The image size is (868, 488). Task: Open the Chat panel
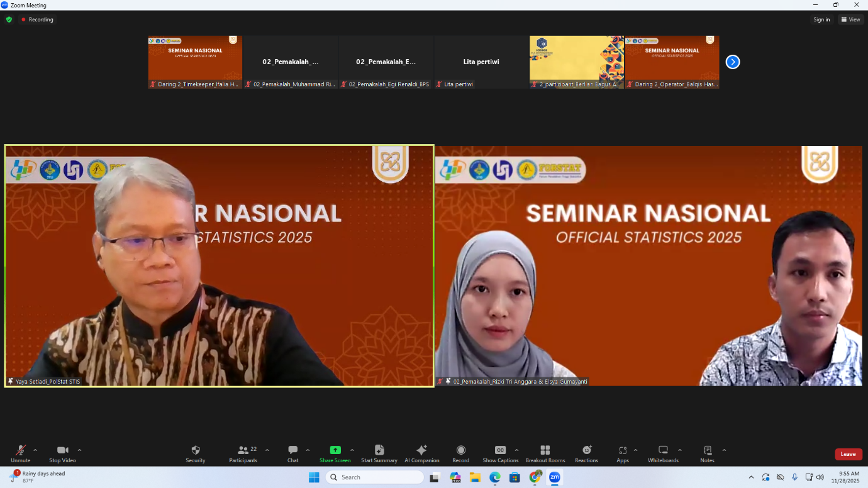tap(293, 453)
